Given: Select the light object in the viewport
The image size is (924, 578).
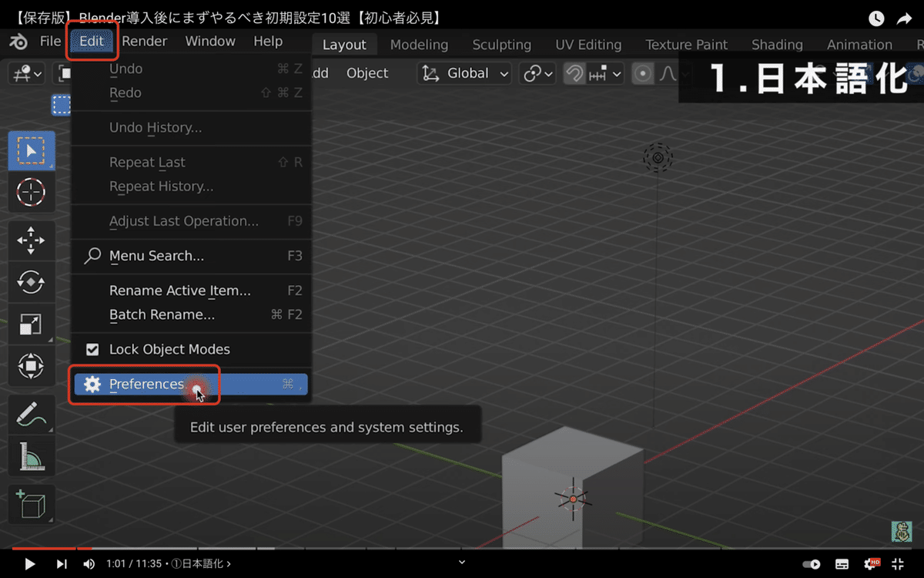Looking at the screenshot, I should [658, 158].
